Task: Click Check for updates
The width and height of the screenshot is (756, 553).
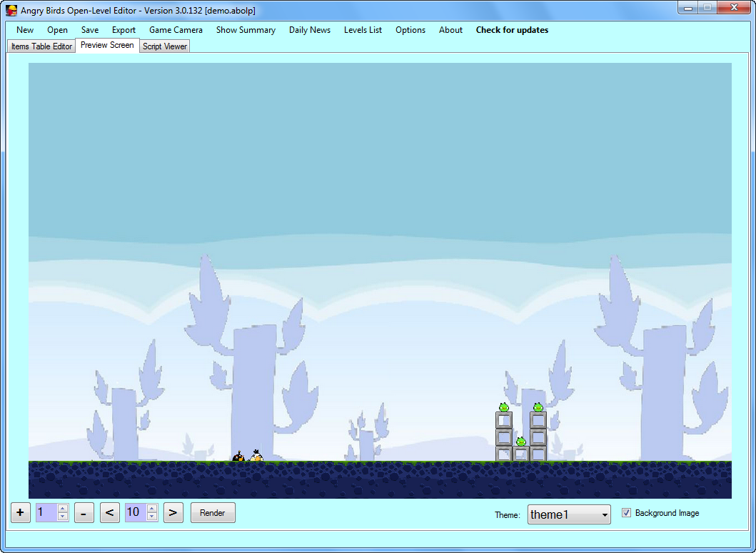Action: pyautogui.click(x=512, y=30)
